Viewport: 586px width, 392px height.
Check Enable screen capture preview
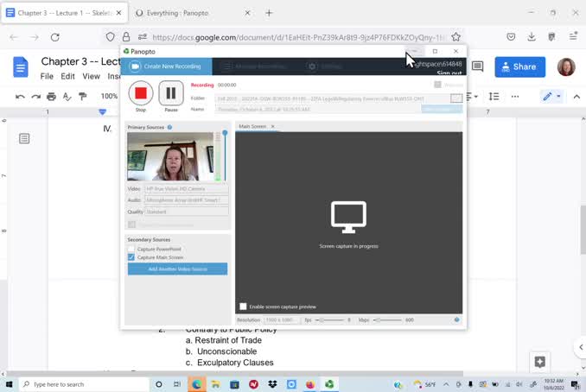[243, 307]
